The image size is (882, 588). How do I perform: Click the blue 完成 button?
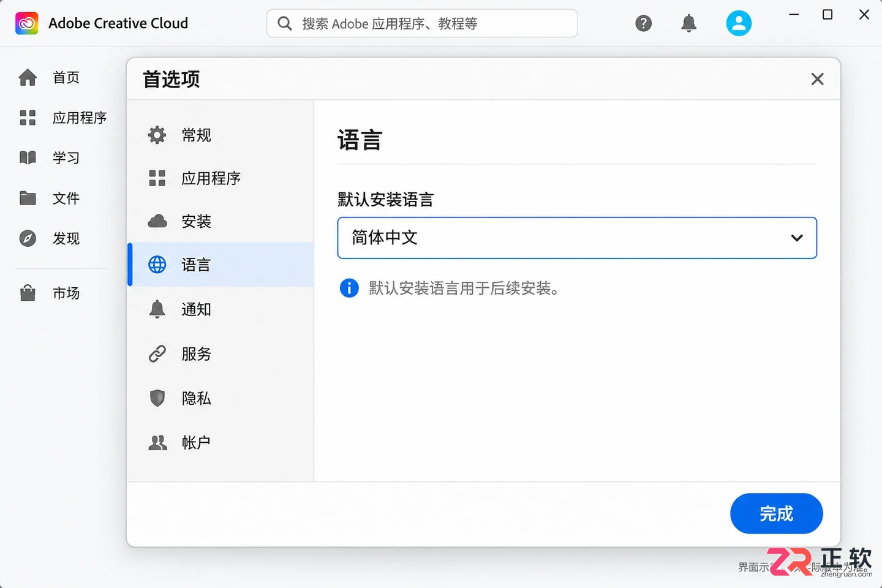coord(776,513)
